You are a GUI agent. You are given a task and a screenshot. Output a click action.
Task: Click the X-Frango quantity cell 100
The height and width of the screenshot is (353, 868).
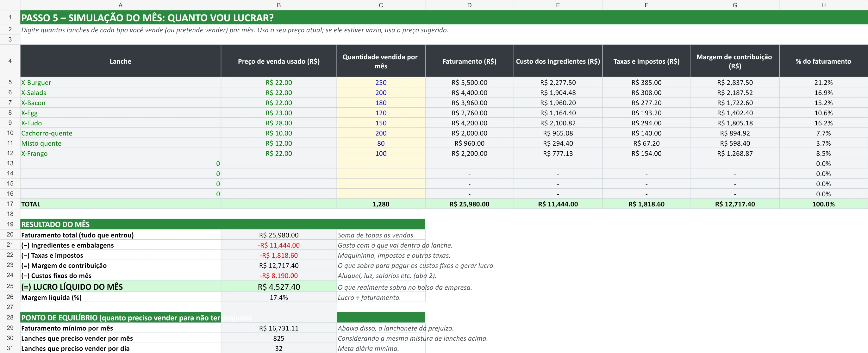tap(381, 153)
